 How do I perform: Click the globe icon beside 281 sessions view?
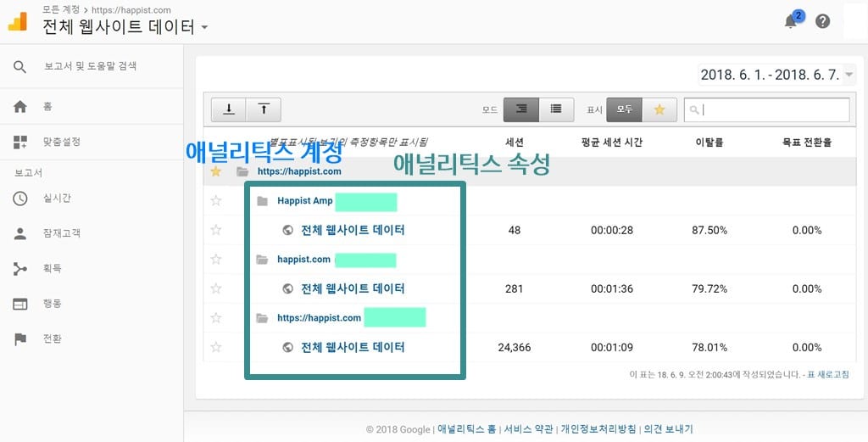(287, 288)
